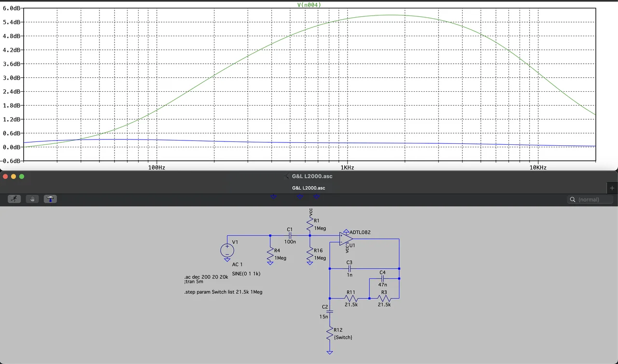Click the macOS green zoom window button
Image resolution: width=618 pixels, height=364 pixels.
click(22, 176)
